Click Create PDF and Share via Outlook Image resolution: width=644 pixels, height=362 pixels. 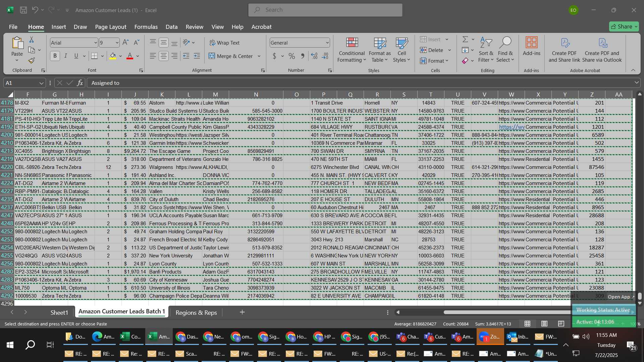[x=602, y=50]
